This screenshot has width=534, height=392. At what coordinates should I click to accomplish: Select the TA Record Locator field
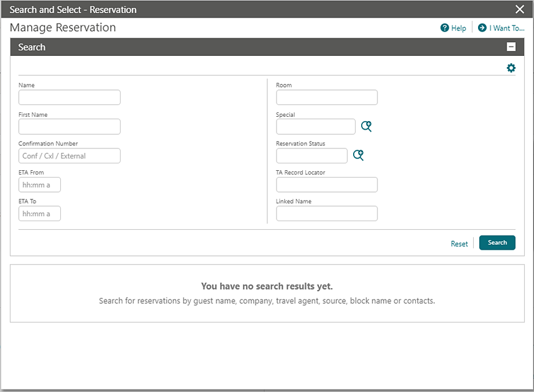coord(326,185)
